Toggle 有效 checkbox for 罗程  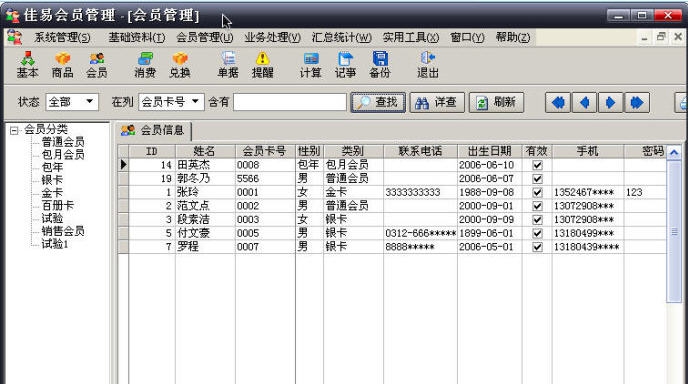(x=537, y=247)
